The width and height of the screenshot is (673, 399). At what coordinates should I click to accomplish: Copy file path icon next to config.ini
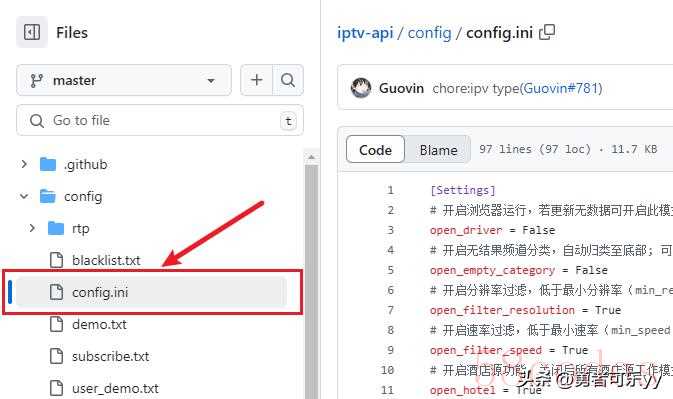point(547,32)
